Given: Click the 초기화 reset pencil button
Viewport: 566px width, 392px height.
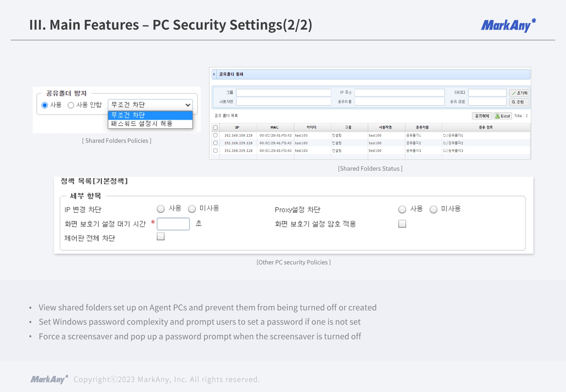Looking at the screenshot, I should click(x=519, y=93).
